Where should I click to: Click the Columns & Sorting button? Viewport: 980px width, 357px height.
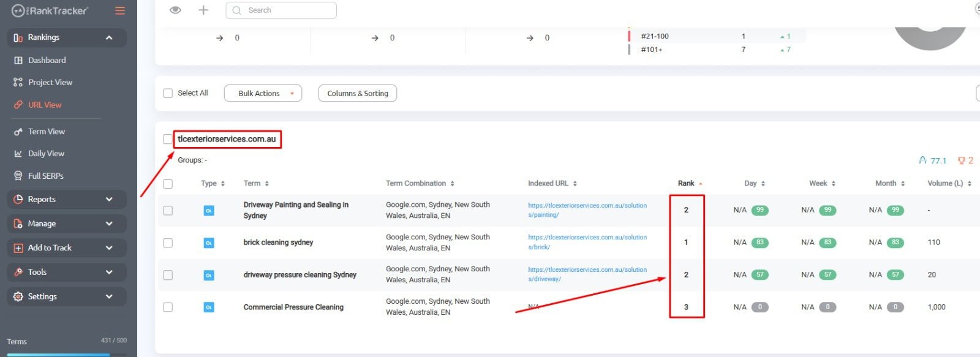tap(358, 93)
